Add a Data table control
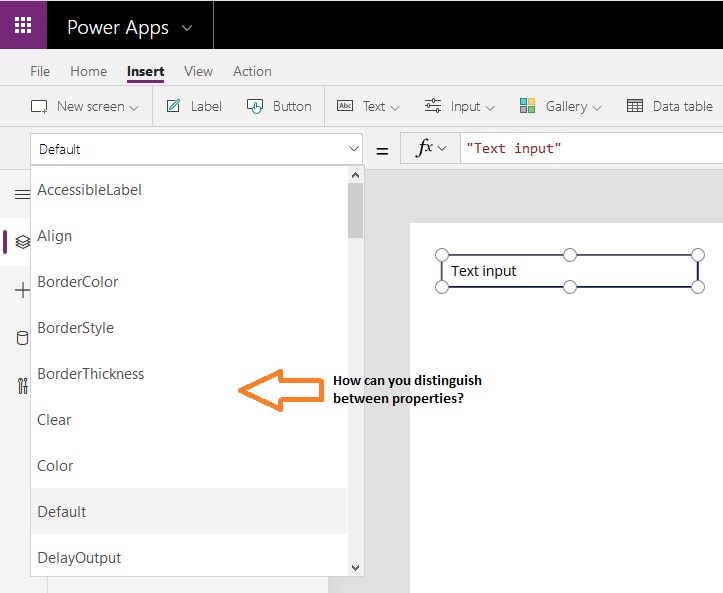This screenshot has height=593, width=723. click(669, 106)
